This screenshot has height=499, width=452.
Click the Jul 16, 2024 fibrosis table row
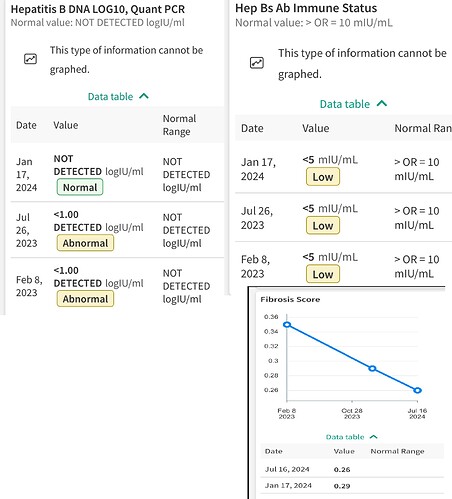(x=352, y=469)
